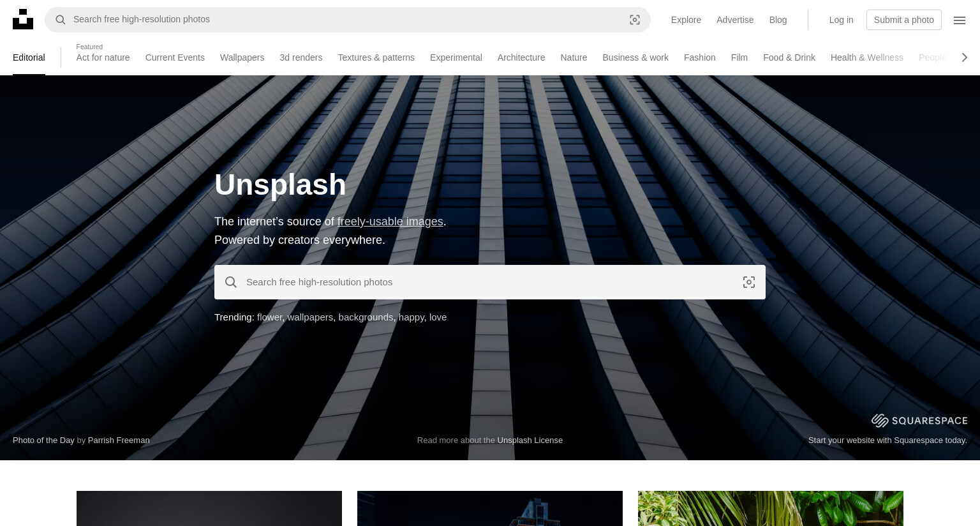Click the magnifier icon in hero search box
The width and height of the screenshot is (980, 526).
(x=231, y=282)
